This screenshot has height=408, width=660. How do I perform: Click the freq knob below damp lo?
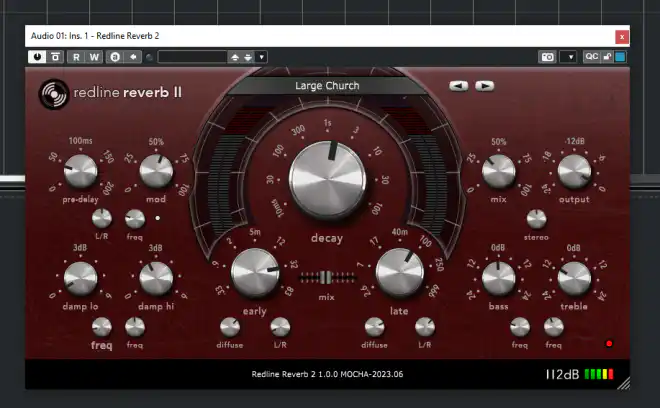click(x=102, y=327)
